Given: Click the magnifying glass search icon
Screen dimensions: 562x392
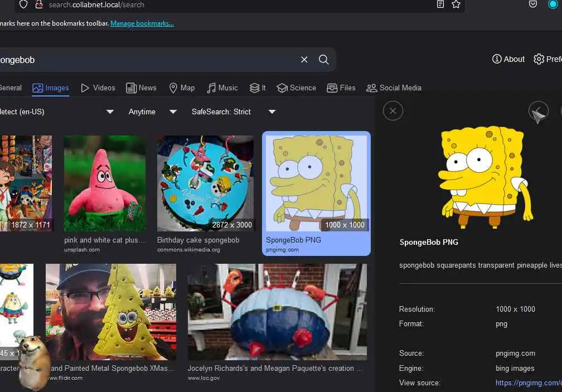Looking at the screenshot, I should pyautogui.click(x=323, y=60).
